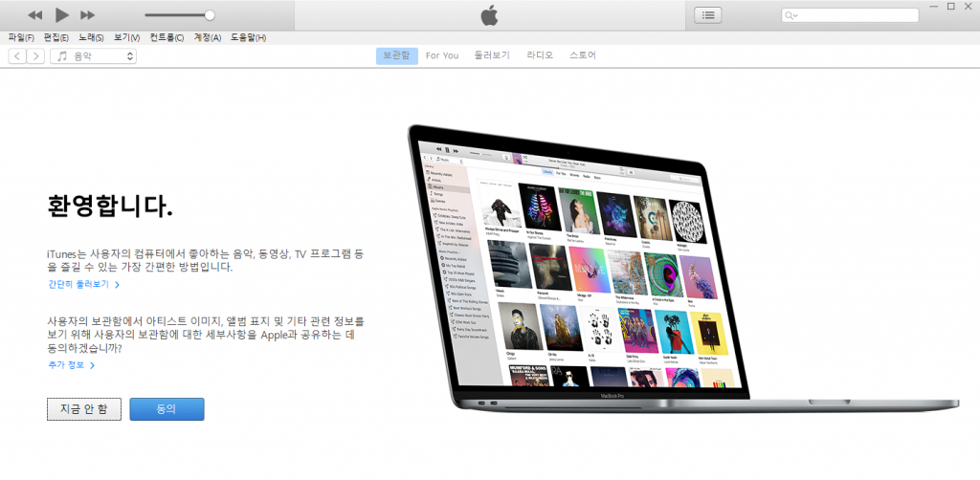Viewport: 980px width, 480px height.
Task: Switch to the 스토어 tab
Action: pyautogui.click(x=583, y=55)
